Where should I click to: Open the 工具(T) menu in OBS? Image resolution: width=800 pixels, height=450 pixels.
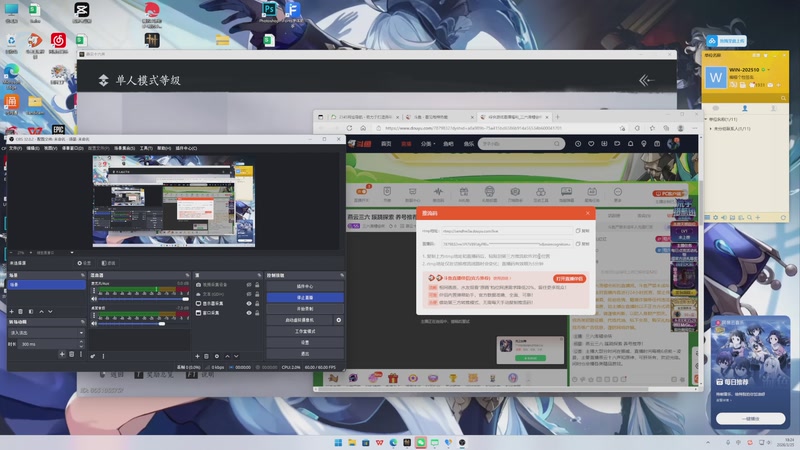pos(146,148)
